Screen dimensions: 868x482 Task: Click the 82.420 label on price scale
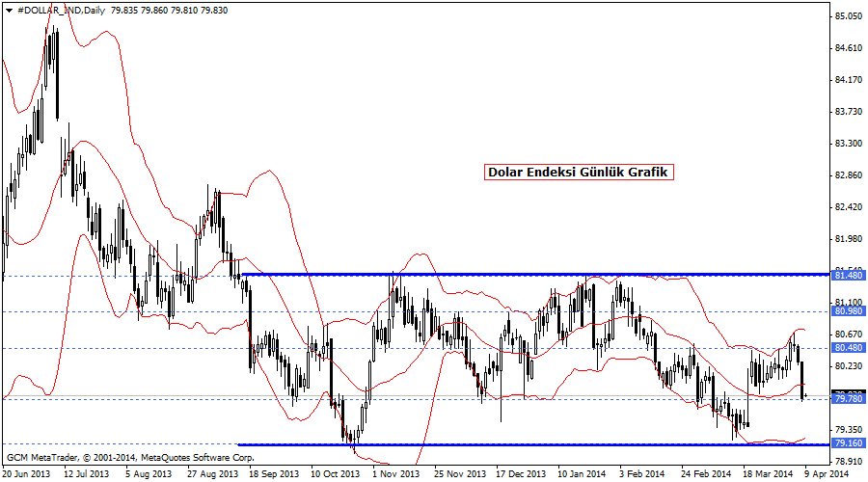pyautogui.click(x=848, y=207)
